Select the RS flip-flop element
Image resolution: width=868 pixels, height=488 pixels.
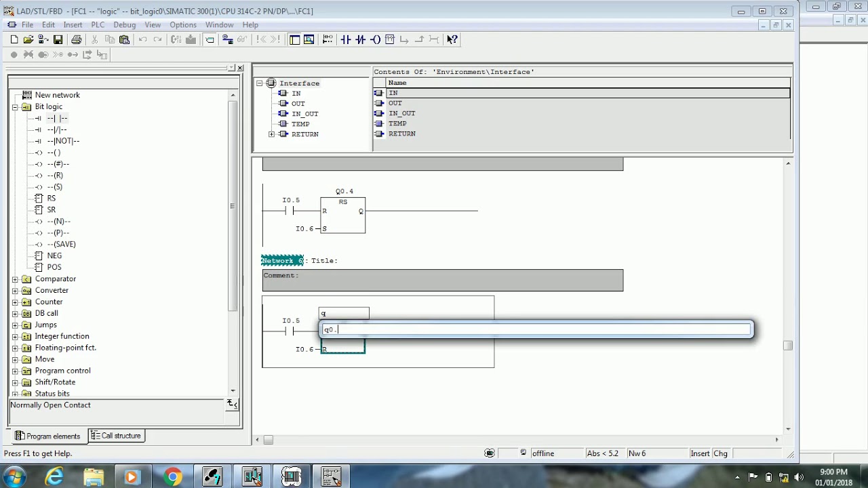[x=52, y=198]
